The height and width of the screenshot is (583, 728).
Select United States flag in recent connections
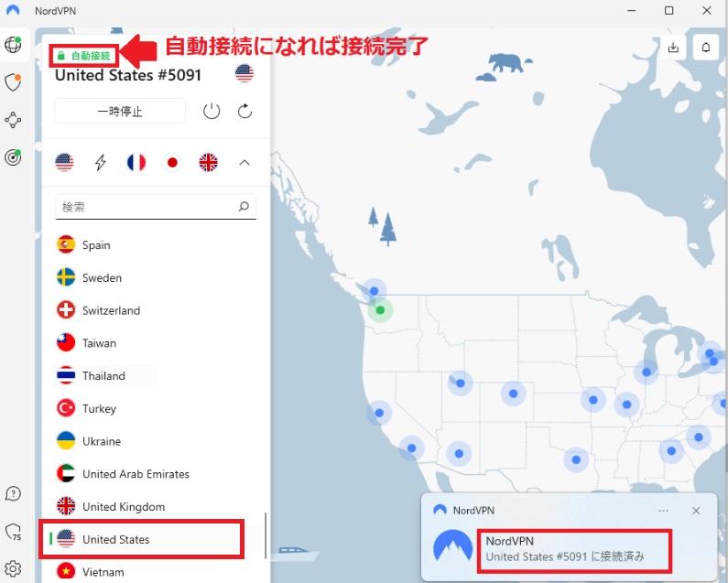(64, 163)
